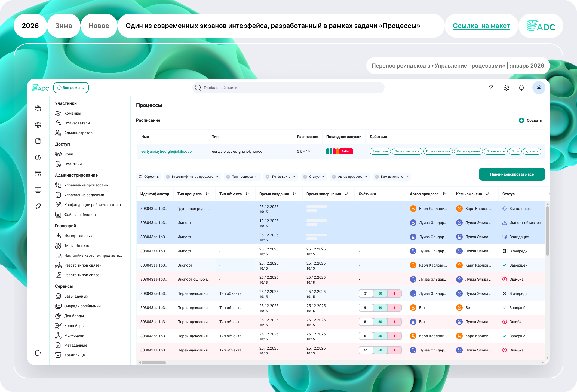Click the Failed status badge

346,151
